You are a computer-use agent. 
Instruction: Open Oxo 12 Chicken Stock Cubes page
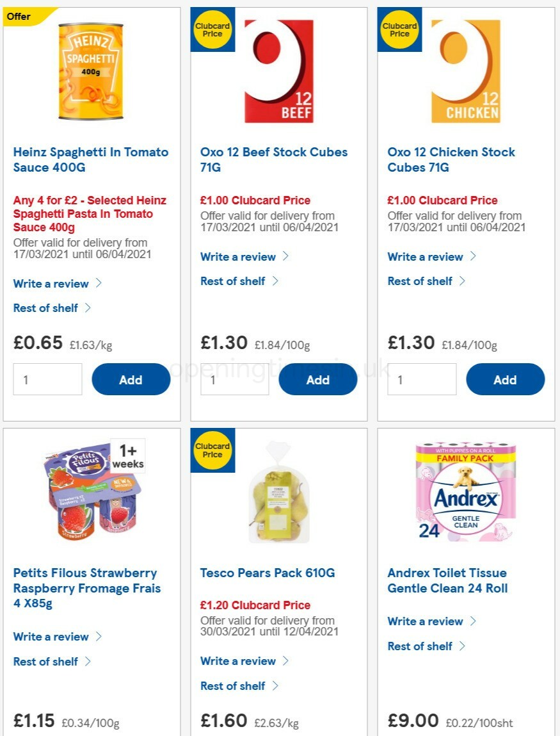pos(451,159)
